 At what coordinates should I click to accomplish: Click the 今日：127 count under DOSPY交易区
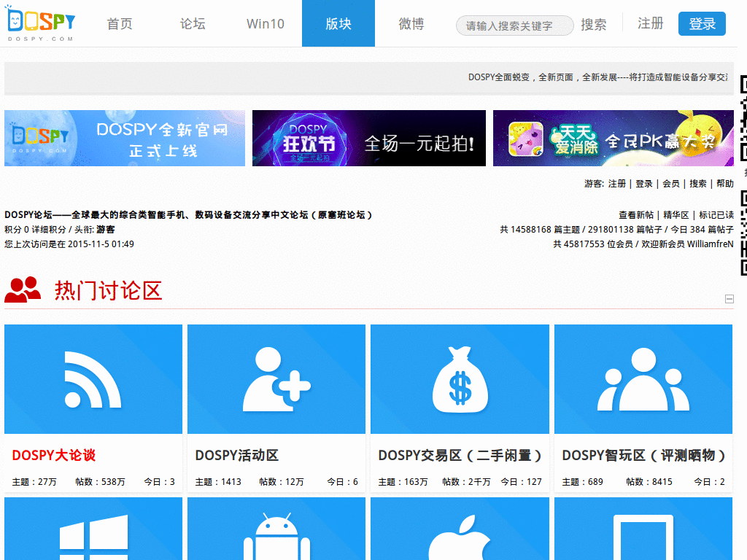[x=521, y=482]
